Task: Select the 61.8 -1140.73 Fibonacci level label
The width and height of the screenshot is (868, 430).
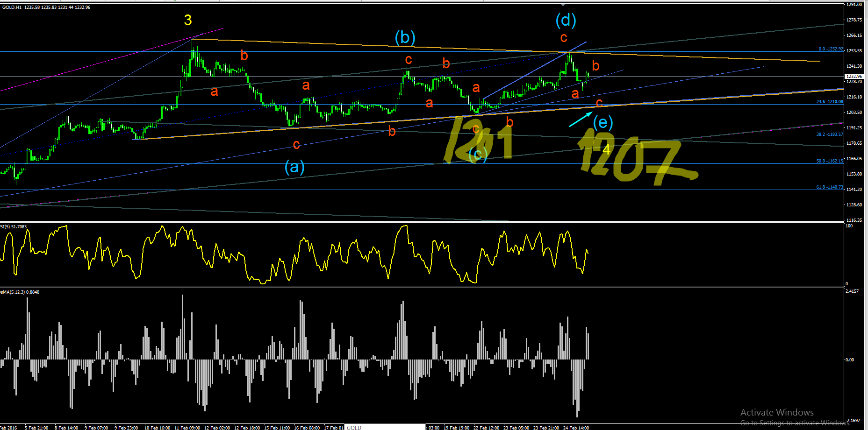Action: click(830, 187)
